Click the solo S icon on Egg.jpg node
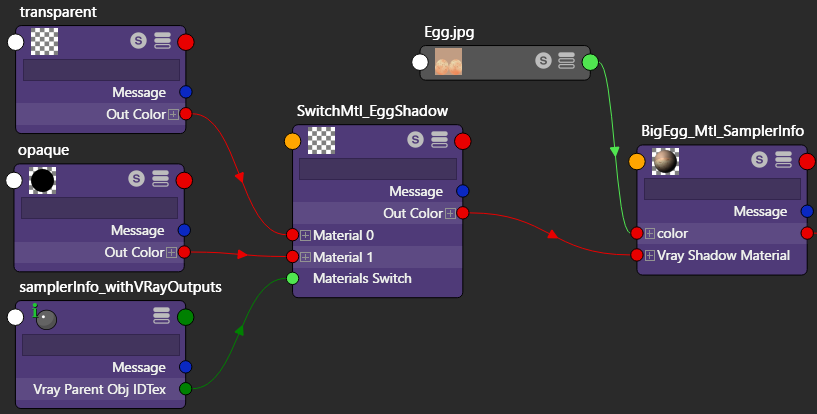 [543, 61]
